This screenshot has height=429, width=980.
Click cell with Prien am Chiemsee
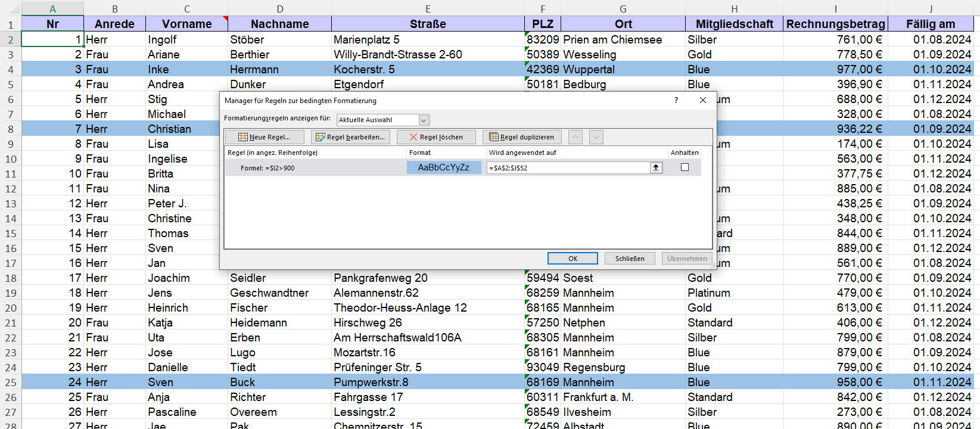[x=623, y=39]
